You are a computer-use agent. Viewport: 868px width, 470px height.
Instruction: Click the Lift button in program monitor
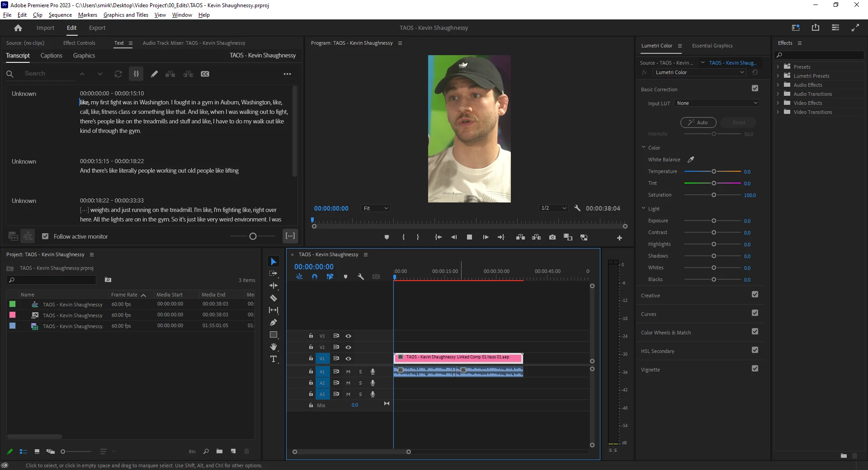coord(520,237)
